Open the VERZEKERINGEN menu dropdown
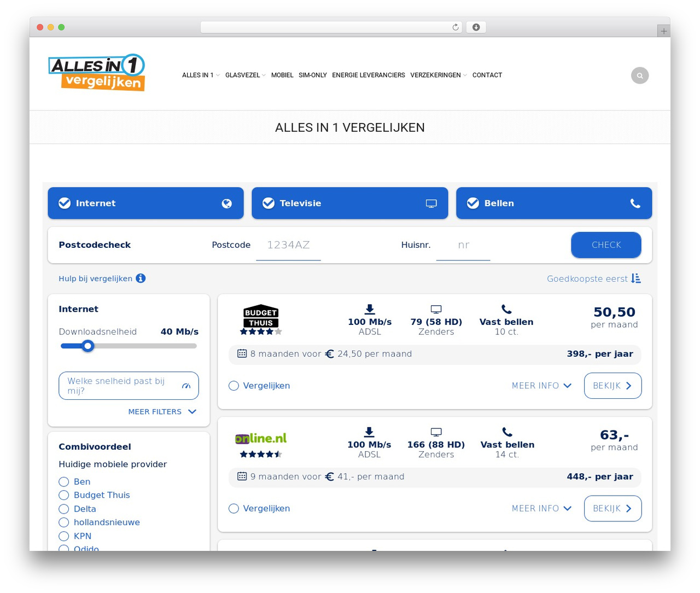The image size is (700, 593). [x=439, y=75]
